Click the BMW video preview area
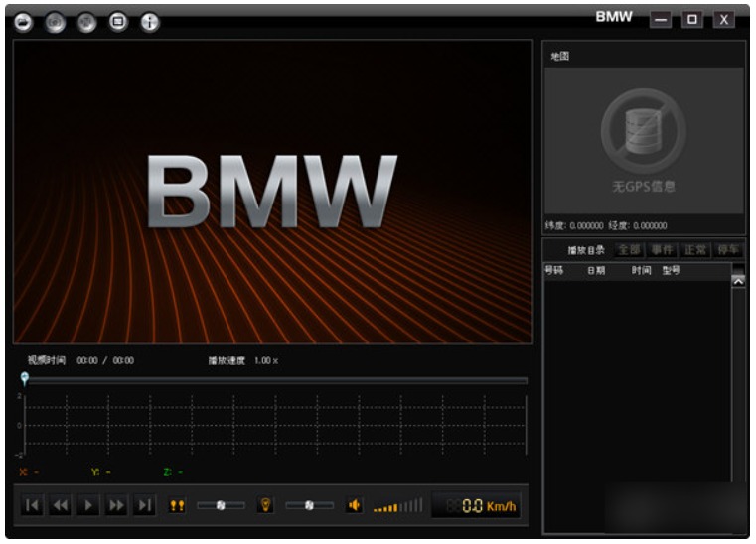The height and width of the screenshot is (544, 756). pos(273,192)
